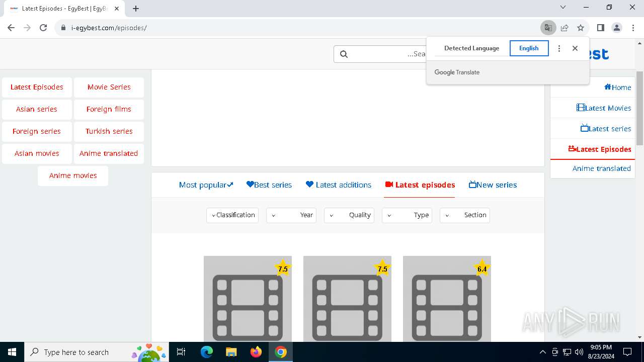The image size is (644, 362).
Task: Click the 7.5 rating star on first poster
Action: click(283, 268)
